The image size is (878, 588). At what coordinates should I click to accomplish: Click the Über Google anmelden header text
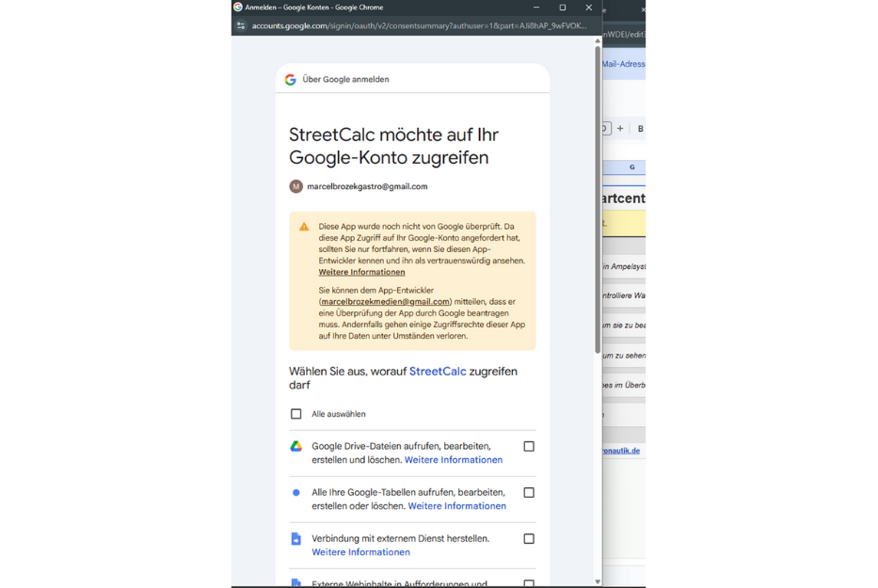tap(346, 80)
